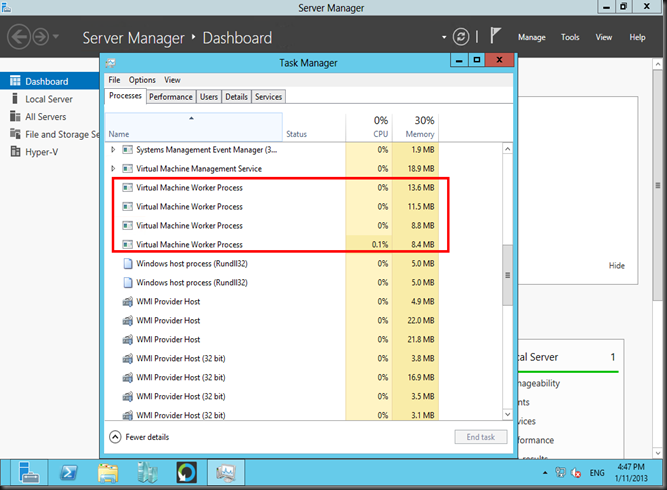Click the ENG language indicator
This screenshot has height=490, width=667.
[597, 473]
